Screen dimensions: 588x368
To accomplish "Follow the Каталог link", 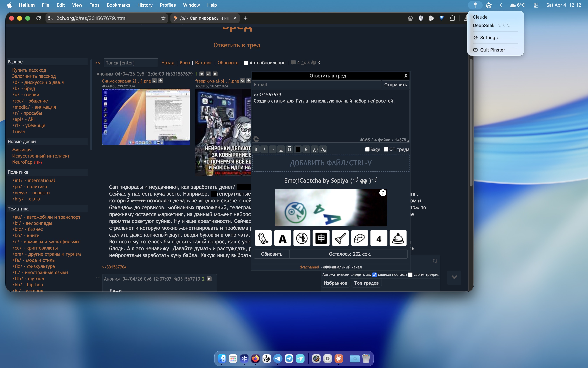I will click(x=204, y=63).
